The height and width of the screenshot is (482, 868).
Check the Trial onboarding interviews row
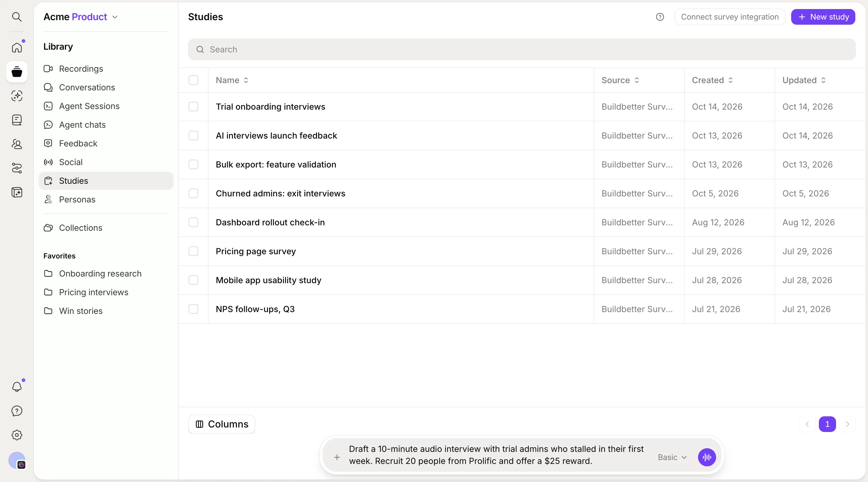[x=193, y=107]
